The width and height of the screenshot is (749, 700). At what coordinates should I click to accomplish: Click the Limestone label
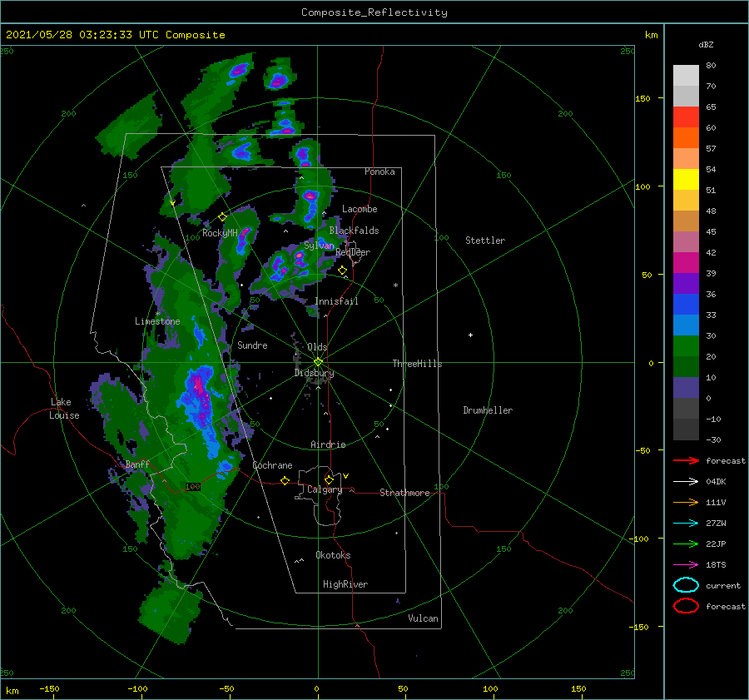[157, 321]
